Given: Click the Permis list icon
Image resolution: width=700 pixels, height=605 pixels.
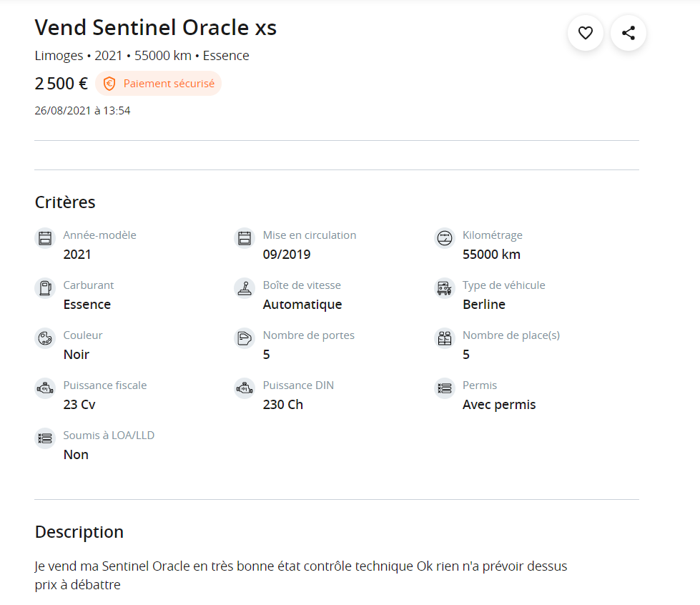Looking at the screenshot, I should pyautogui.click(x=445, y=388).
